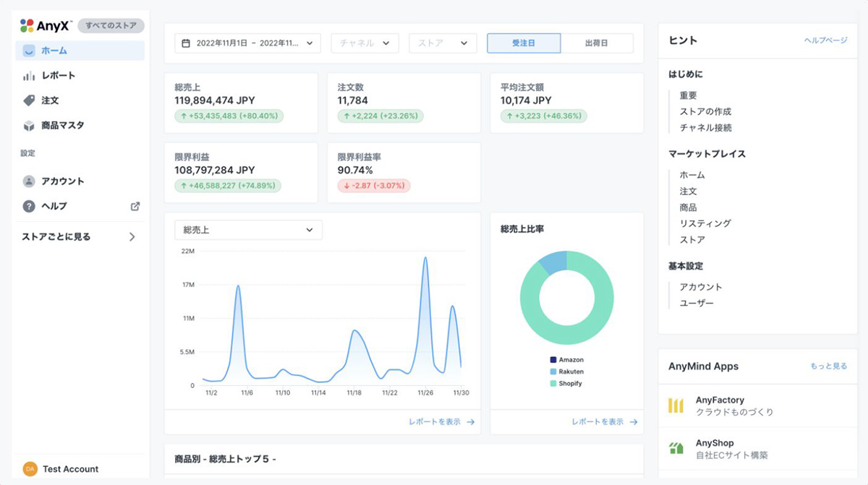Click the すべてのストア store selector pill
Image resolution: width=868 pixels, height=485 pixels.
coord(111,26)
